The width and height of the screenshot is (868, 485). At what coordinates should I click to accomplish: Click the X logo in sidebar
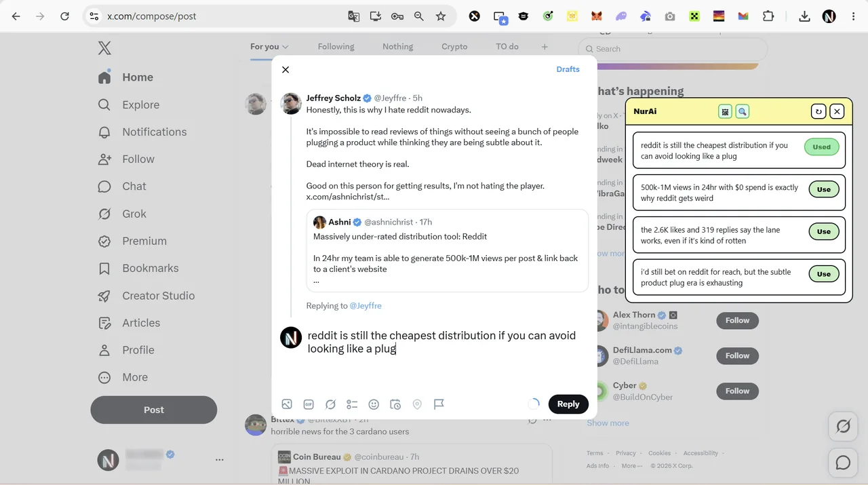pyautogui.click(x=104, y=47)
